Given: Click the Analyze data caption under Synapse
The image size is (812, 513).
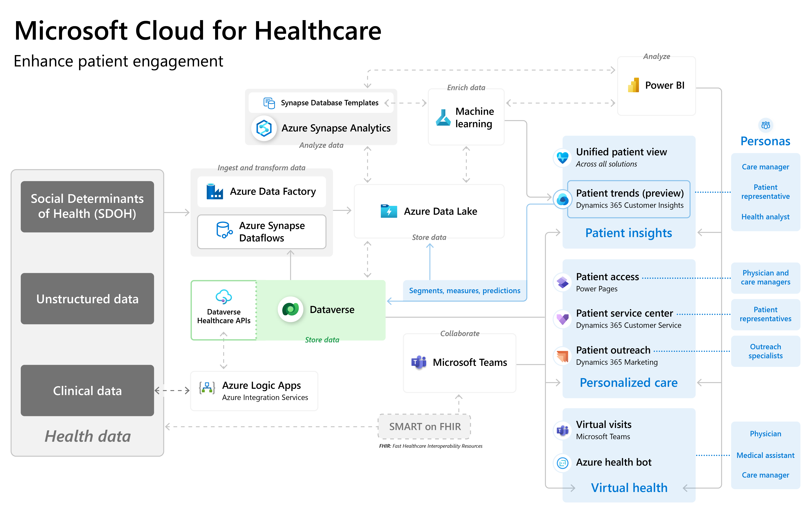Looking at the screenshot, I should point(321,145).
